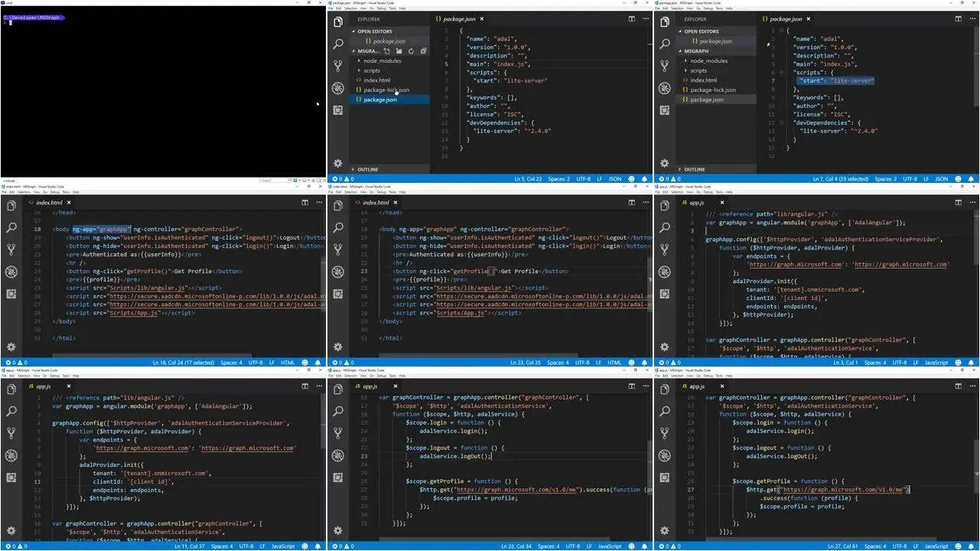Viewport: 980px width, 551px height.
Task: Open Explorer icon in window with Ln 11, Col 37
Action: point(11,390)
